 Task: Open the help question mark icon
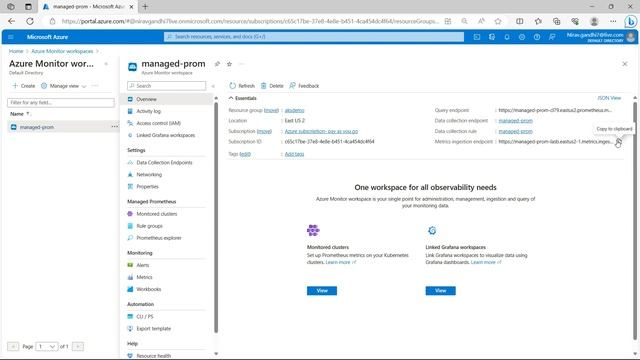(537, 37)
